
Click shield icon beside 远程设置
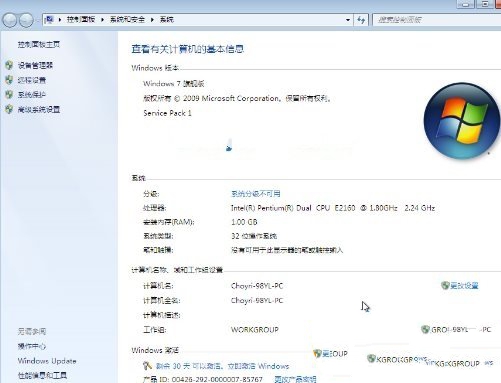tap(9, 80)
